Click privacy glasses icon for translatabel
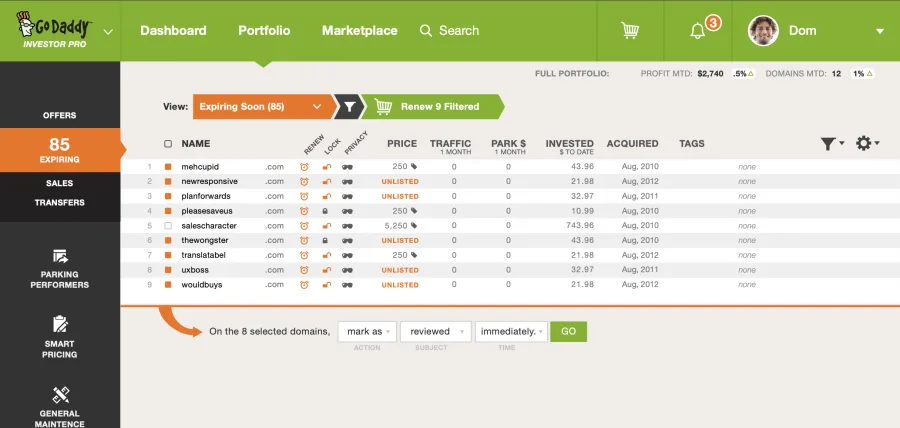Viewport: 900px width, 428px height. pos(347,255)
